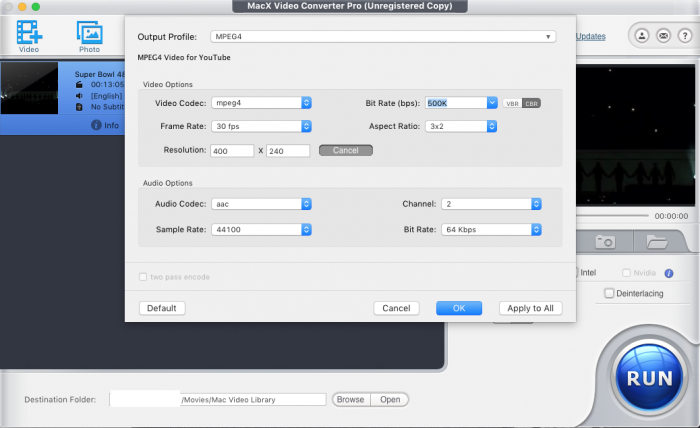
Task: Switch bit rate mode to VBR
Action: pos(512,104)
